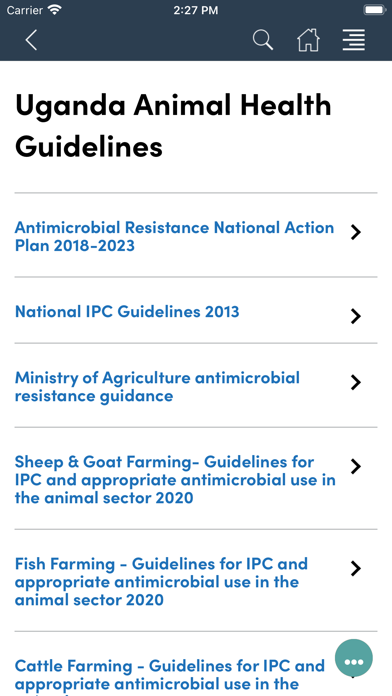Image resolution: width=392 pixels, height=696 pixels.
Task: Tap battery icon in status bar
Action: 374,10
